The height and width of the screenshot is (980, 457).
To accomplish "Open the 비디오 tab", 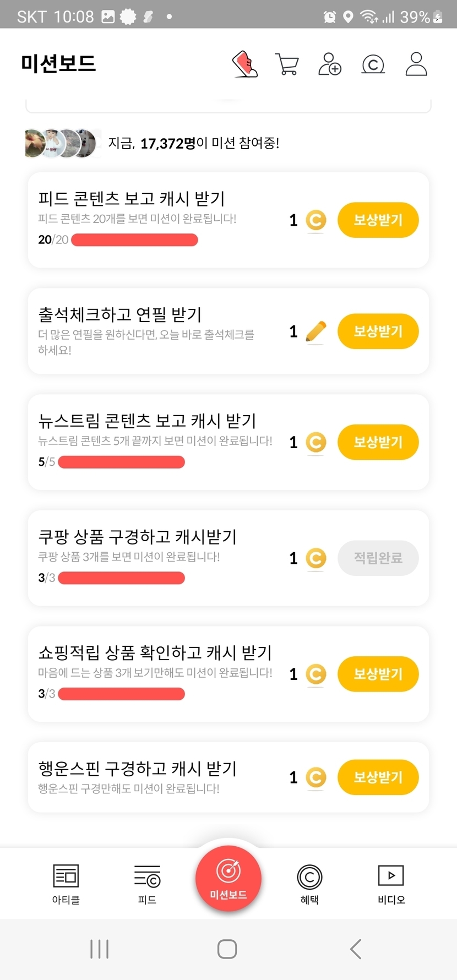I will 391,884.
